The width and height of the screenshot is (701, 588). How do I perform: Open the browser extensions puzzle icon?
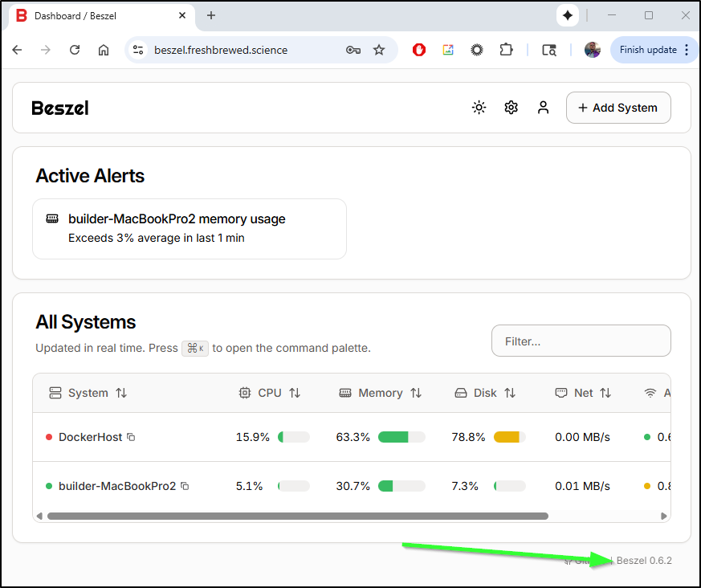point(506,50)
